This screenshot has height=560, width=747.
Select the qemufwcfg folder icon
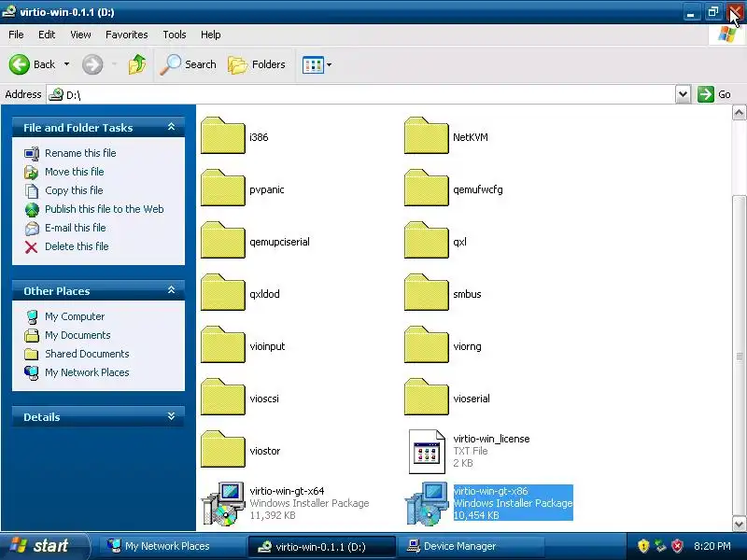point(427,189)
